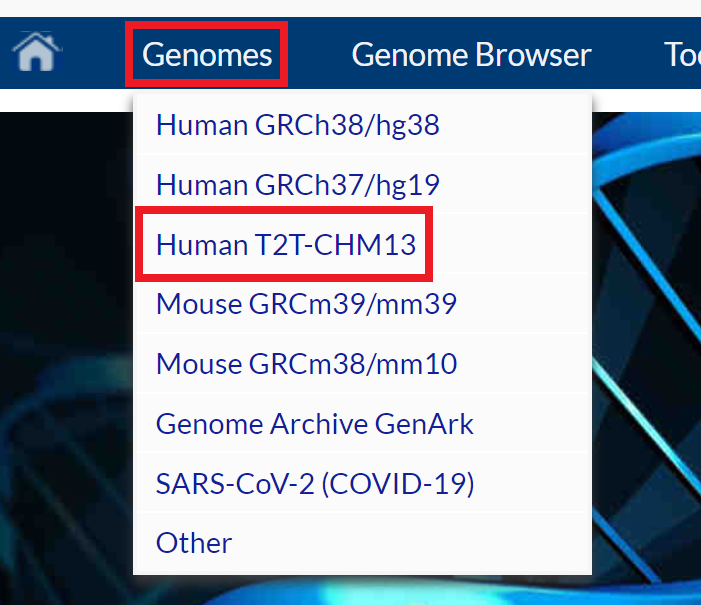Open the Genome Browser menu

click(x=471, y=54)
